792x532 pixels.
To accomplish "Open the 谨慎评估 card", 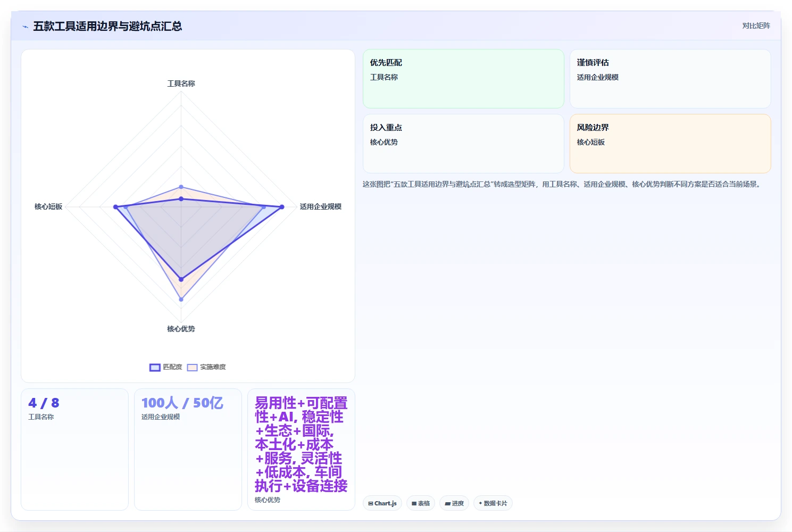I will coord(670,79).
